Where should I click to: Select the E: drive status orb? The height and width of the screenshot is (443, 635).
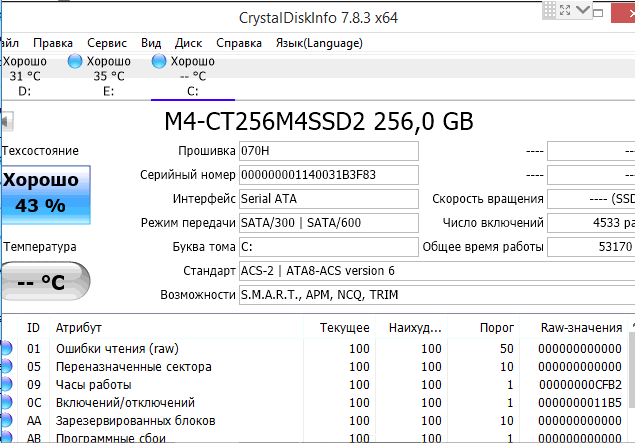pyautogui.click(x=74, y=61)
